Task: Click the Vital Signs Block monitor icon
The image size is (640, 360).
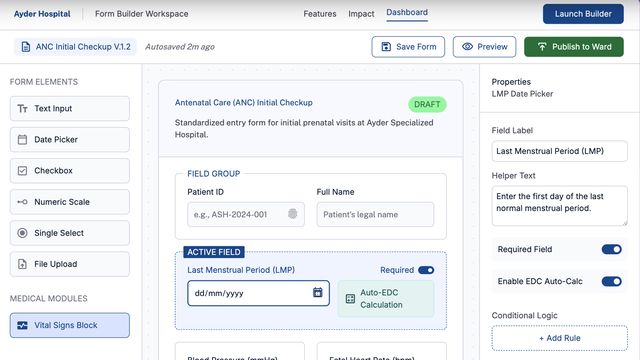Action: pos(22,325)
